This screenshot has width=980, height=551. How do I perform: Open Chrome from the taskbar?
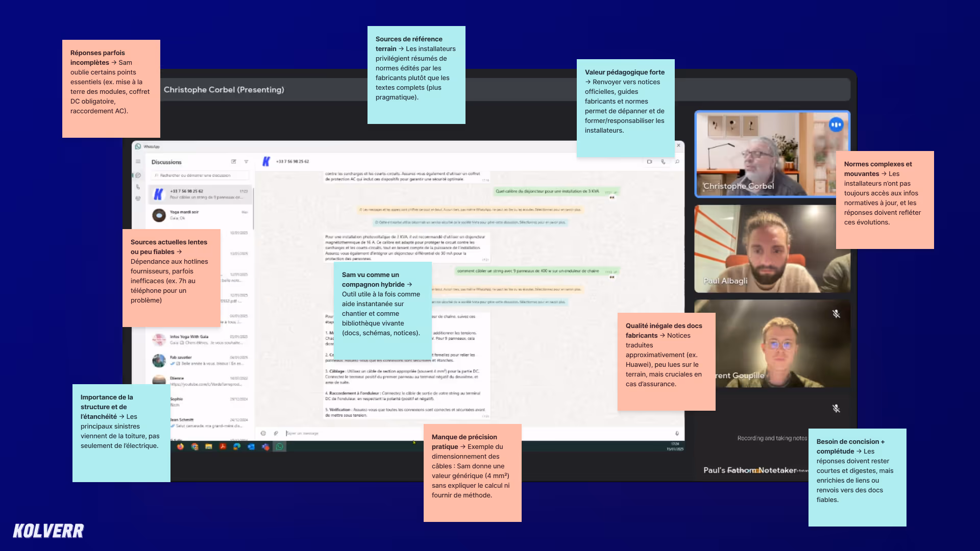(x=194, y=447)
